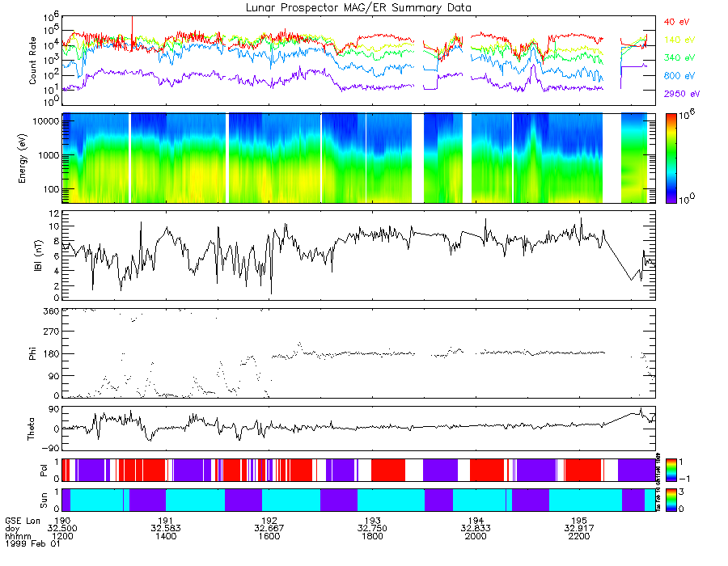Click the GSE Lon tick value '195'
This screenshot has height=566, width=728.
click(x=579, y=521)
